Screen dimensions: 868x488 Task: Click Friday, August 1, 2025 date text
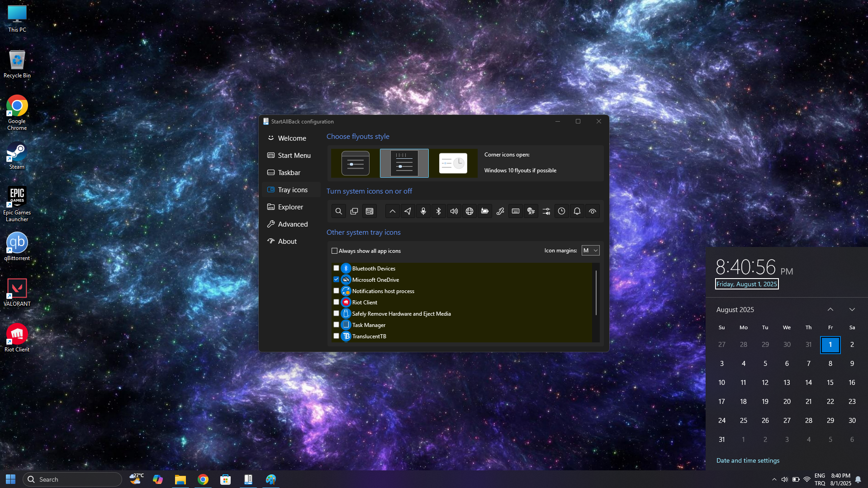click(x=747, y=284)
